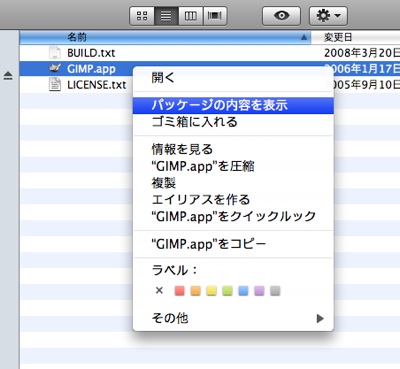Choose エイリアスを作る menu item
Screen dimensions: 400x369
[233, 199]
